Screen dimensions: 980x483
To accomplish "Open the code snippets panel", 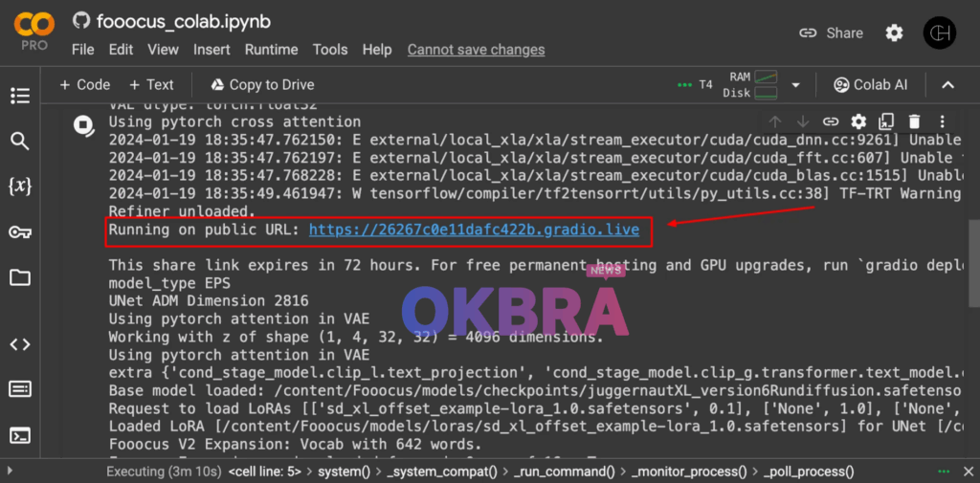I will coord(20,344).
